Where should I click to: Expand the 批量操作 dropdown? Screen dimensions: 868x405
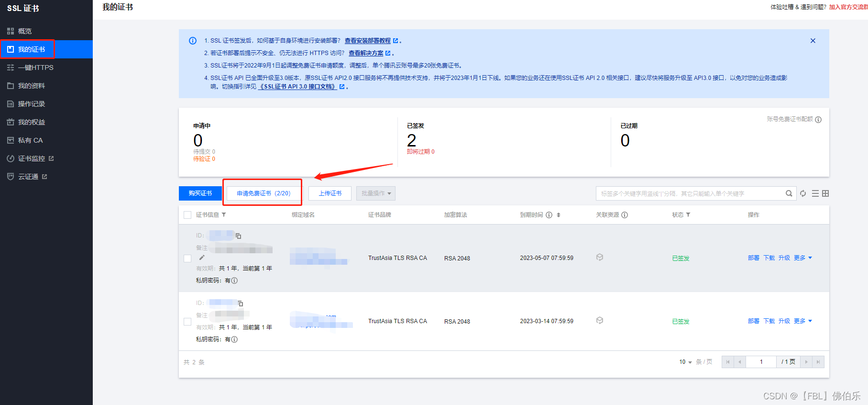click(376, 193)
